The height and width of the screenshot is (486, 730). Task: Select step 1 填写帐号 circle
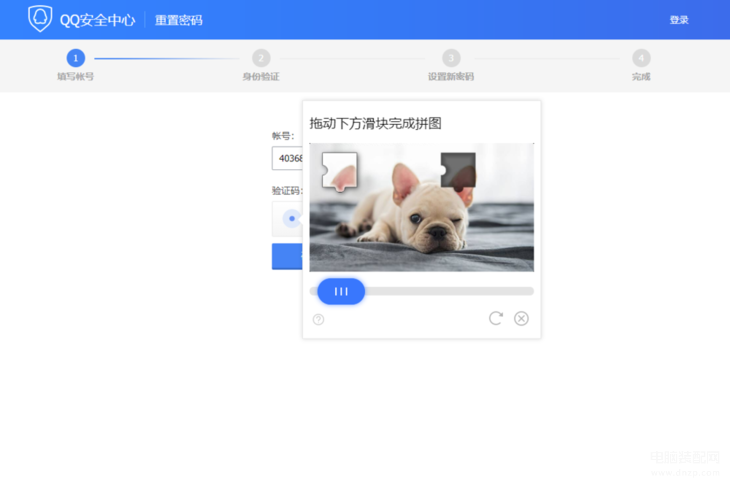(x=75, y=58)
